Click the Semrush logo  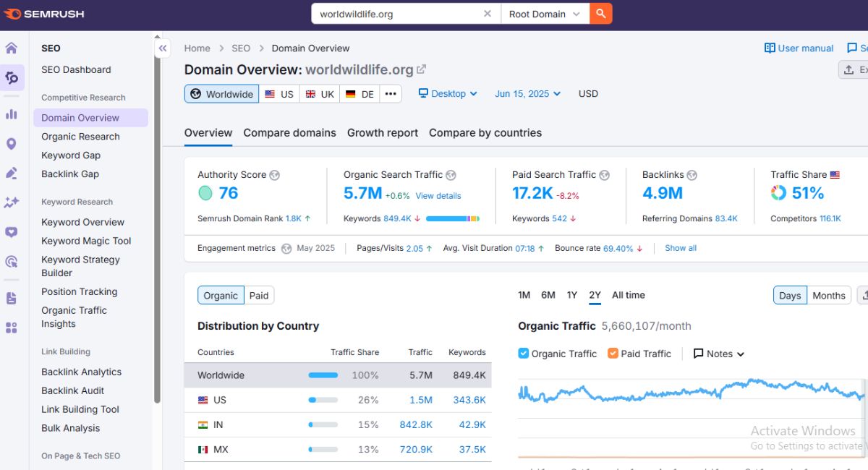click(43, 14)
